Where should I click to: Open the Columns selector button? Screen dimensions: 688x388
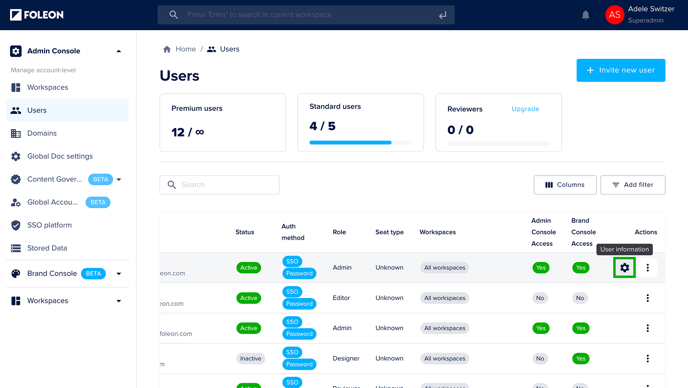pos(565,185)
